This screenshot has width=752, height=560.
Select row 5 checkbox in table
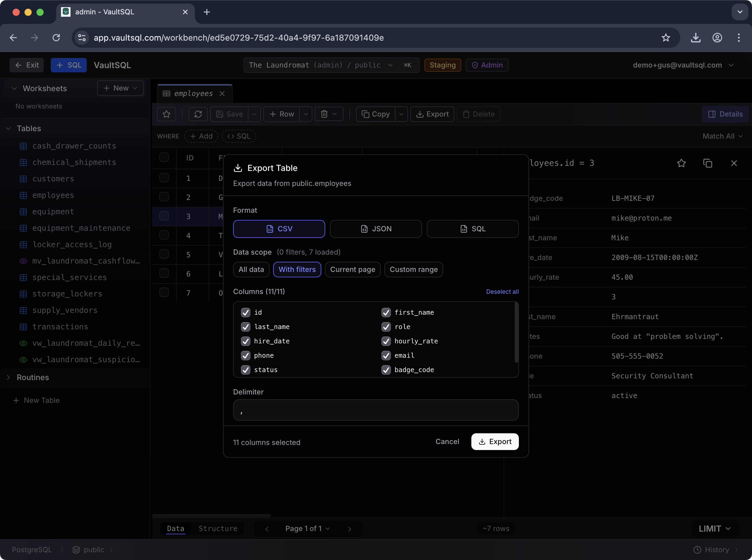click(x=164, y=255)
